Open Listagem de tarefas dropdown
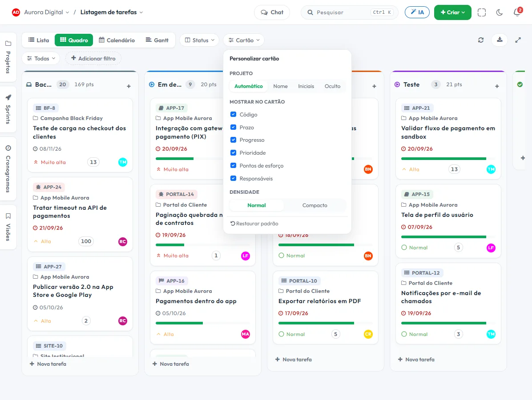Image resolution: width=532 pixels, height=400 pixels. click(112, 12)
